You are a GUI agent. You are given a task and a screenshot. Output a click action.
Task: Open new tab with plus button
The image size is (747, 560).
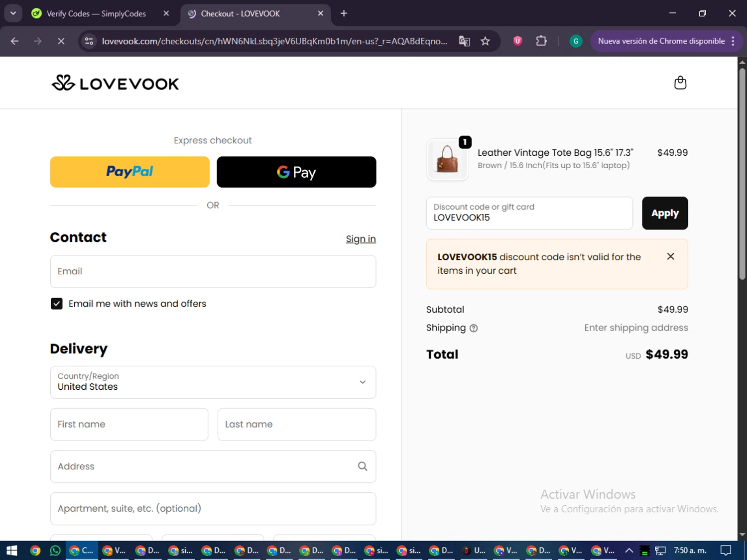pyautogui.click(x=344, y=13)
